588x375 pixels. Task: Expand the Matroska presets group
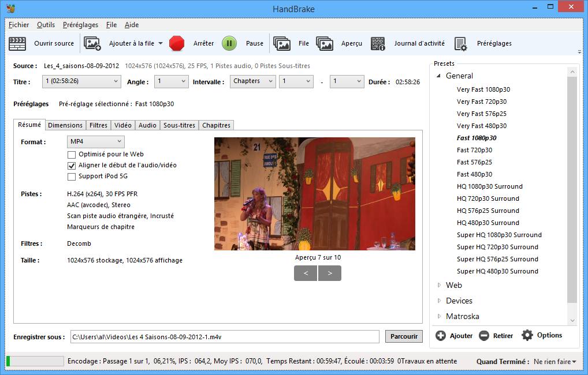click(439, 316)
